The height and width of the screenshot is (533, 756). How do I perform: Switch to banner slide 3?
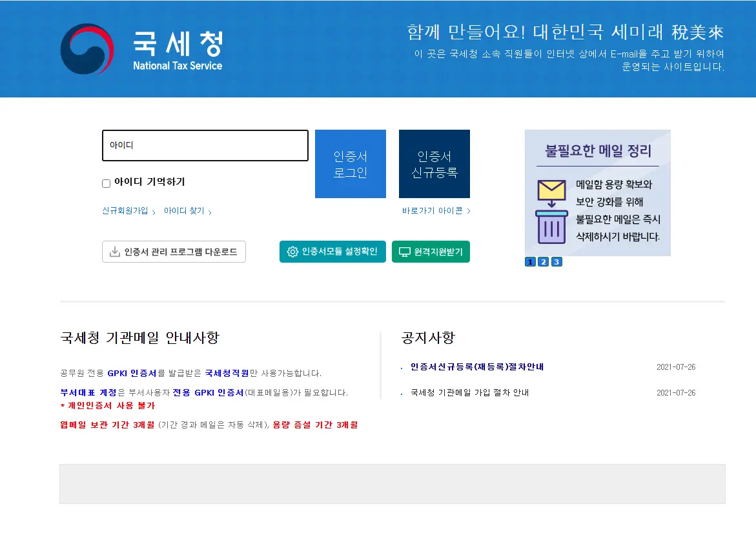coord(557,262)
